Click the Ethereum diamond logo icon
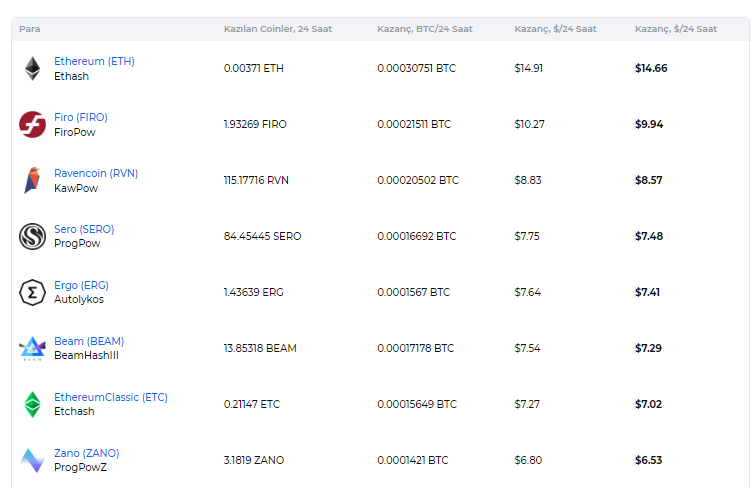The image size is (755, 488). coord(32,68)
